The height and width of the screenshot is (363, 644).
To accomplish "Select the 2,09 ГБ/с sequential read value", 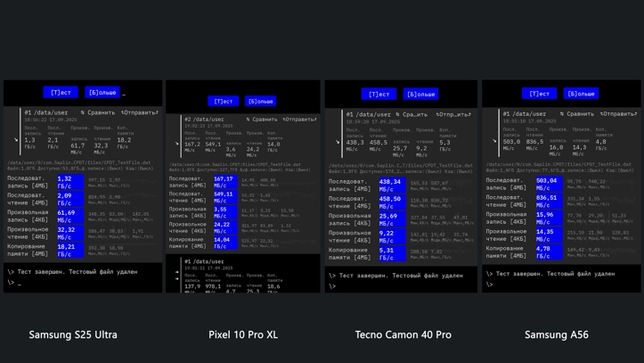I will tap(70, 199).
